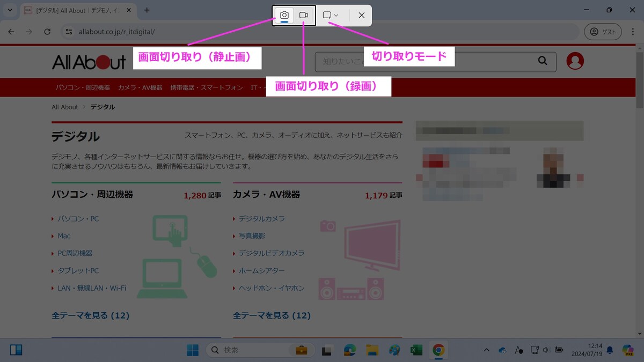The width and height of the screenshot is (644, 362).
Task: Open the IME input mode A indicator
Action: [518, 350]
